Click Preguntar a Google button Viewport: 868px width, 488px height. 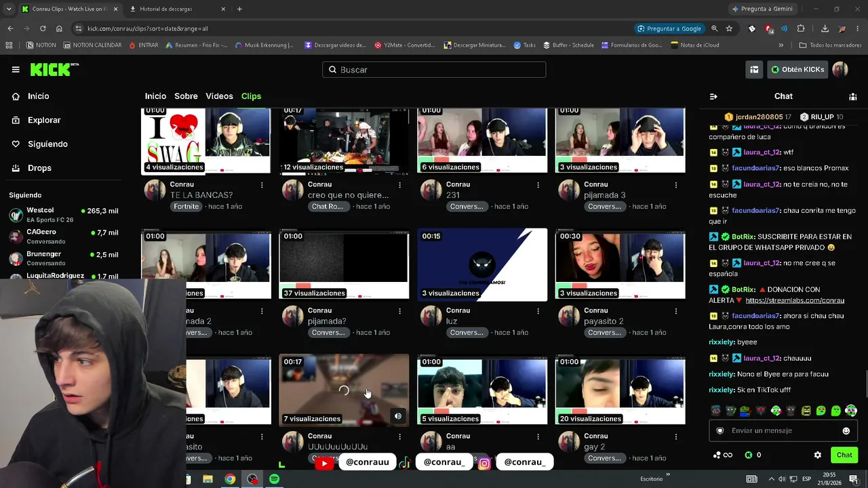coord(669,28)
